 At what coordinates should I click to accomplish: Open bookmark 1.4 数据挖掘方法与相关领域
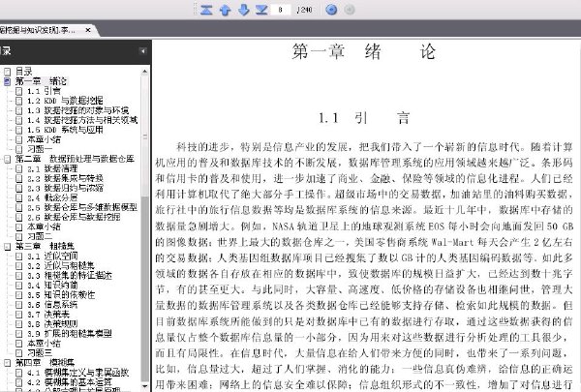pyautogui.click(x=82, y=120)
